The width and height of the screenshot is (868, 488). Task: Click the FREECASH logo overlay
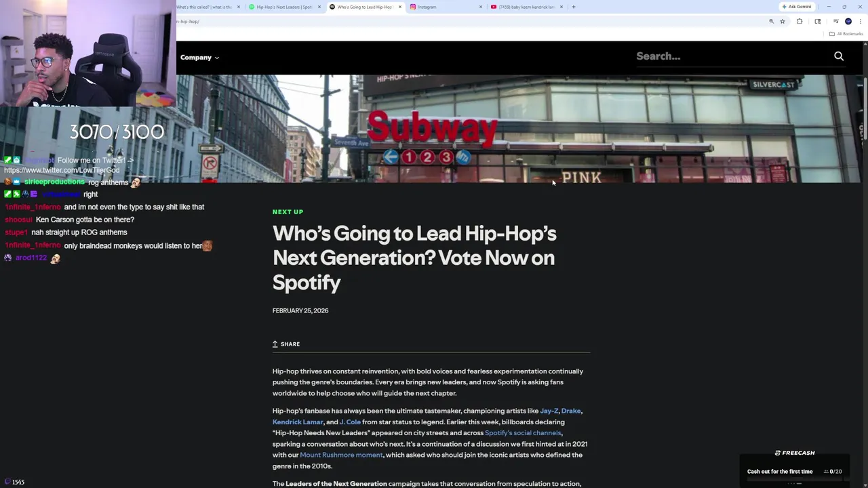pyautogui.click(x=795, y=453)
